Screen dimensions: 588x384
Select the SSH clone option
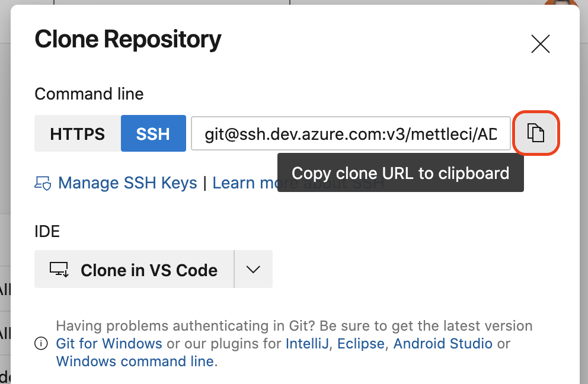pyautogui.click(x=154, y=134)
